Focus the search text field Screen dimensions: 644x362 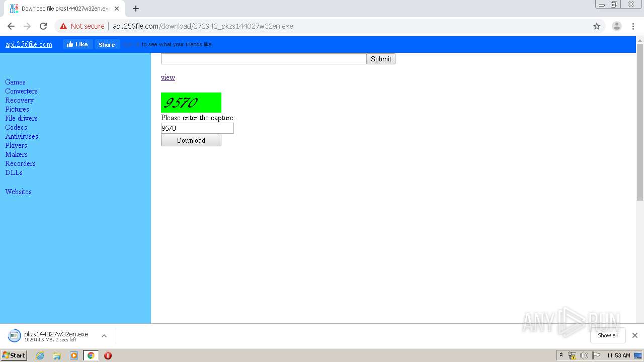(264, 59)
